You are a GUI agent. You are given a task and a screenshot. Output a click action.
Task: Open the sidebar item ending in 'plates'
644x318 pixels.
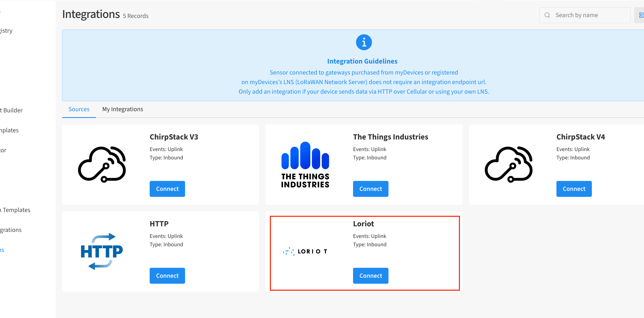[9, 131]
